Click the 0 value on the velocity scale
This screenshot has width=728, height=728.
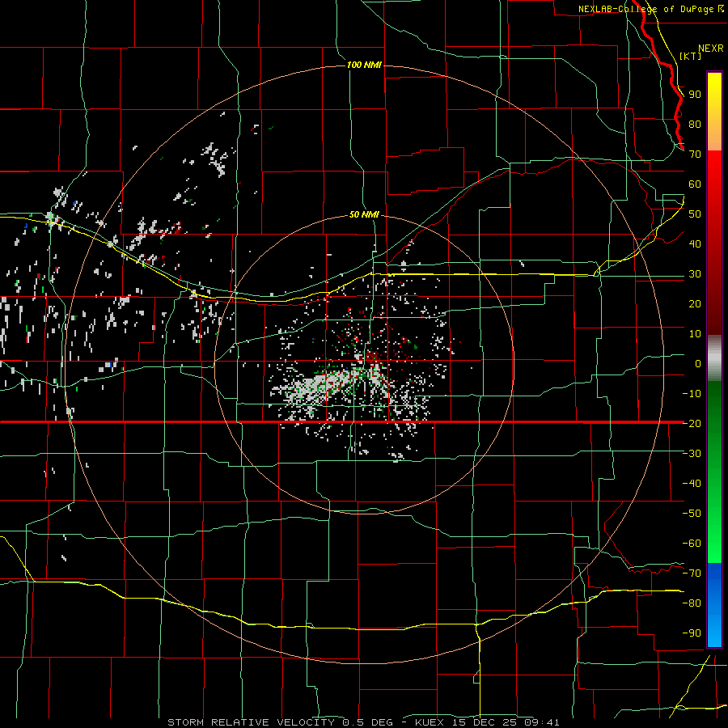(698, 364)
